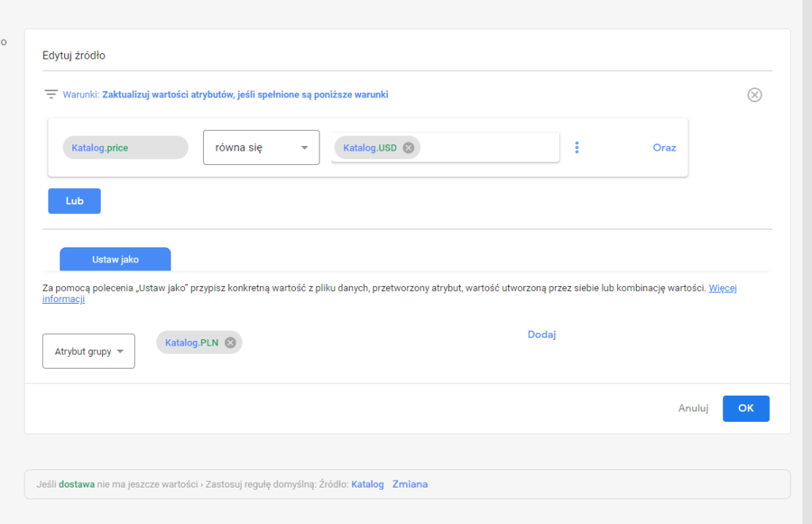The image size is (812, 524).
Task: Remove the Katalog.USD chip
Action: [408, 147]
